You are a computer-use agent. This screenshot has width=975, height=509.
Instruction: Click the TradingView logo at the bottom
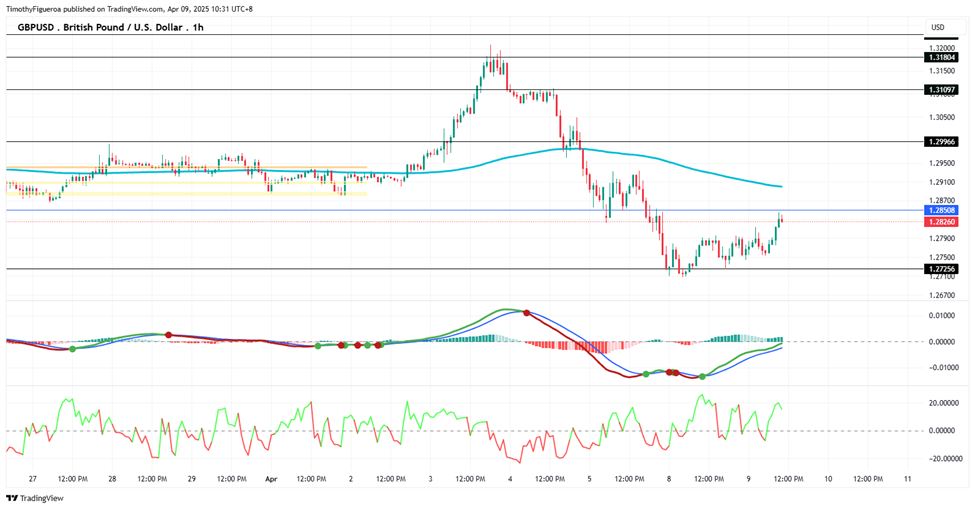pyautogui.click(x=35, y=498)
